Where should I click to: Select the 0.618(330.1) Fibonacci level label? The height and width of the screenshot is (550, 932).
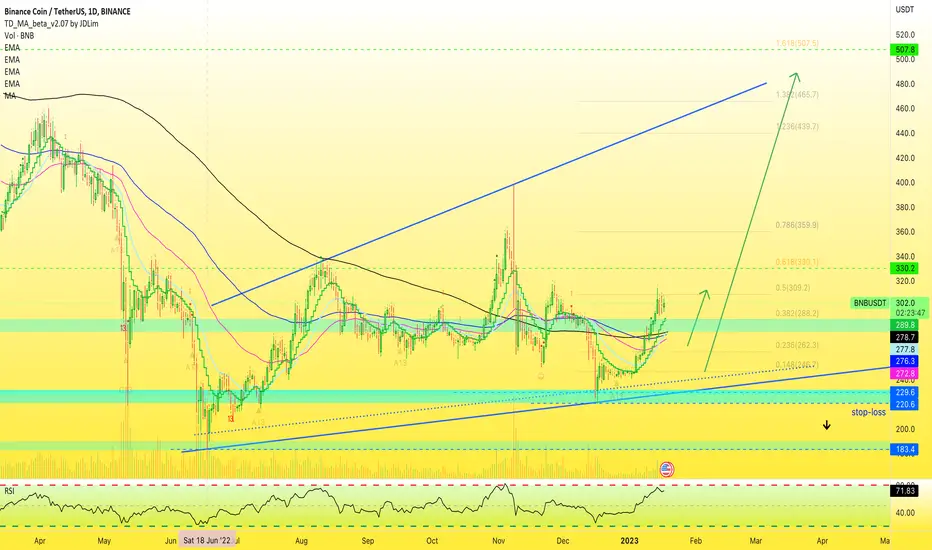coord(797,262)
